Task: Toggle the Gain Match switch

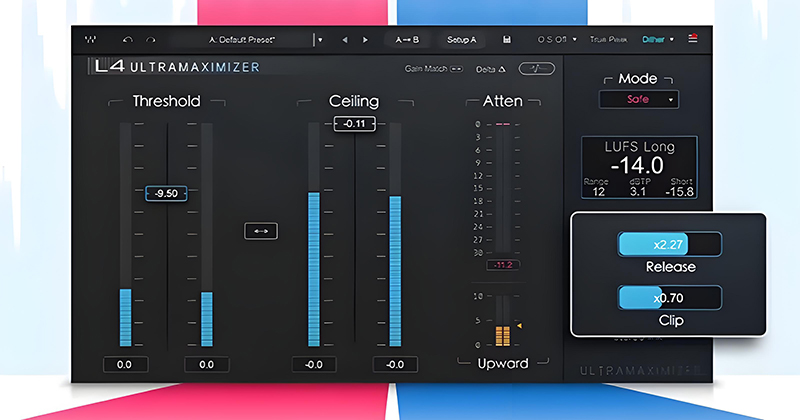Action: click(x=455, y=69)
